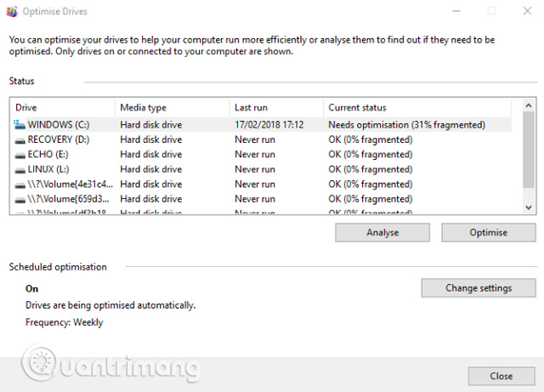Sort by the Media type column header
Screen dimensions: 544x392
[x=172, y=108]
